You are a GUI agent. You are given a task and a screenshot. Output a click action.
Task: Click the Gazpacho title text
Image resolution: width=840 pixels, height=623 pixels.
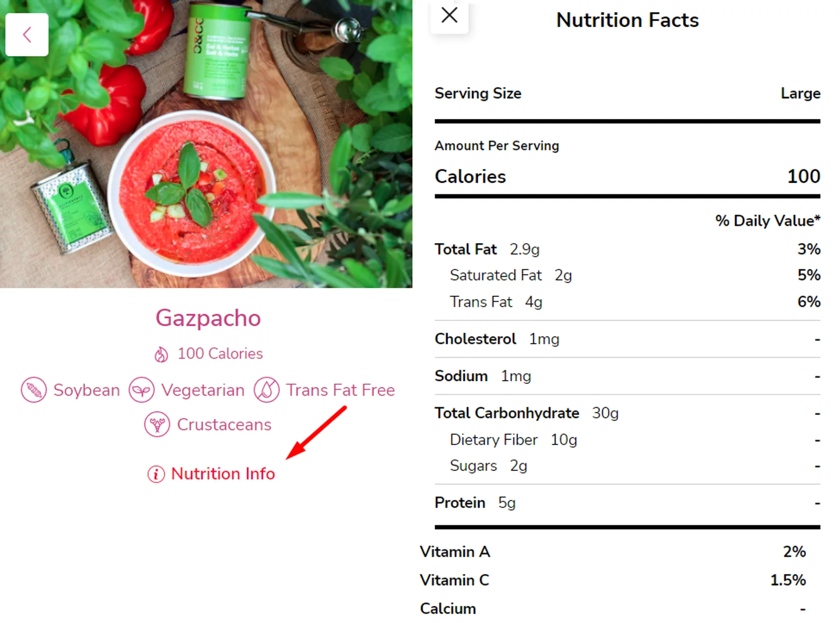pos(208,318)
